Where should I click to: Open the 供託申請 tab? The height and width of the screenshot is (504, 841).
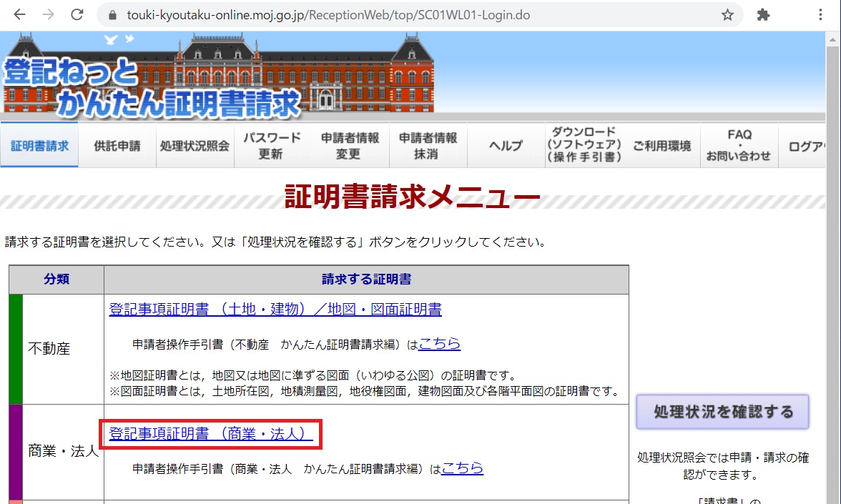tap(117, 146)
